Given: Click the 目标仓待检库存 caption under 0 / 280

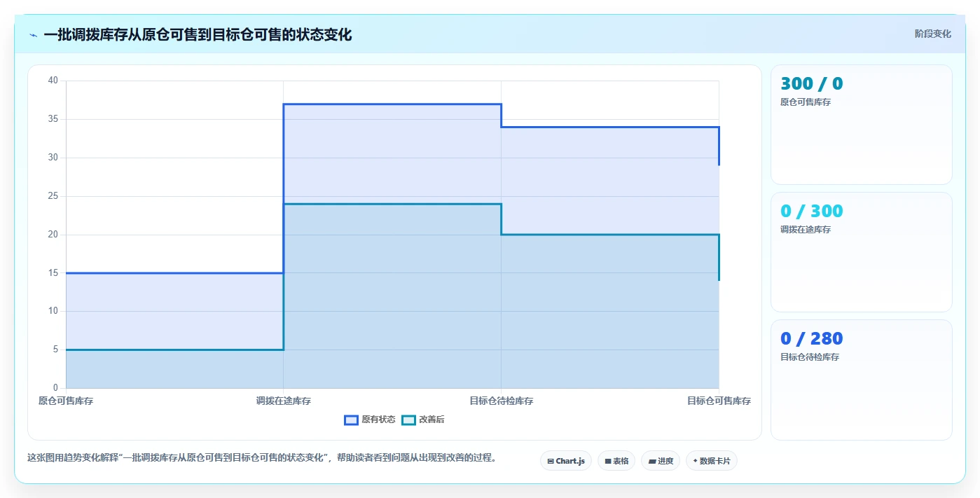Looking at the screenshot, I should click(810, 357).
